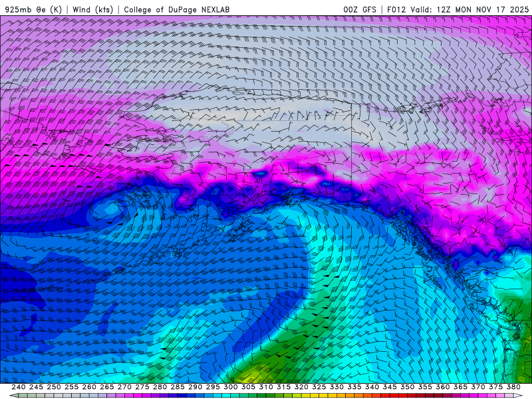Click the 290 value on the color scale

(195, 387)
